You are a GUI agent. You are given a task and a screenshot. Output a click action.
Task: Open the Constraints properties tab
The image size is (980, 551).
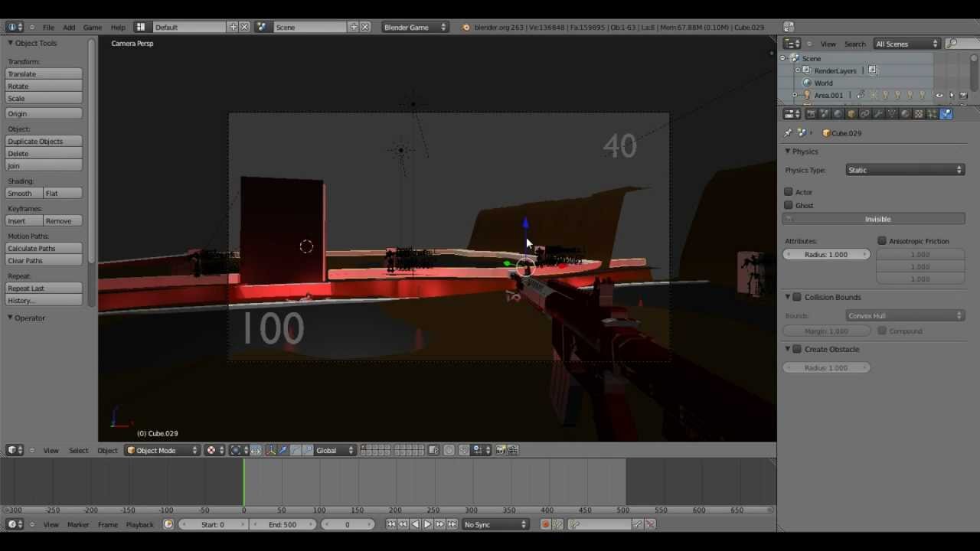click(864, 114)
